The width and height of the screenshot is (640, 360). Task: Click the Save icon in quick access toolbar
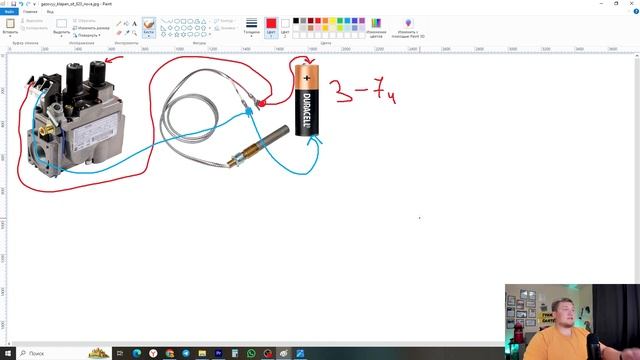coord(13,4)
